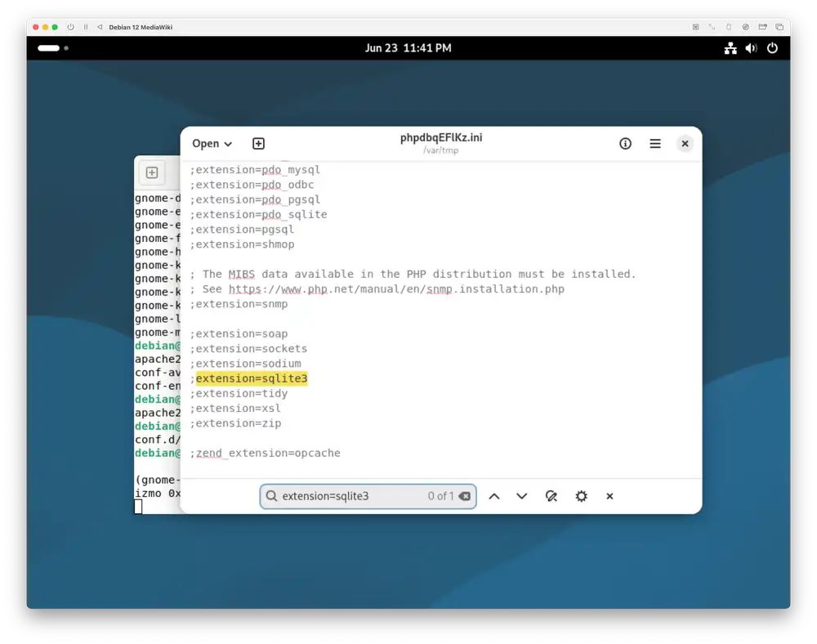
Task: Expand the Open dropdown arrow
Action: point(228,145)
